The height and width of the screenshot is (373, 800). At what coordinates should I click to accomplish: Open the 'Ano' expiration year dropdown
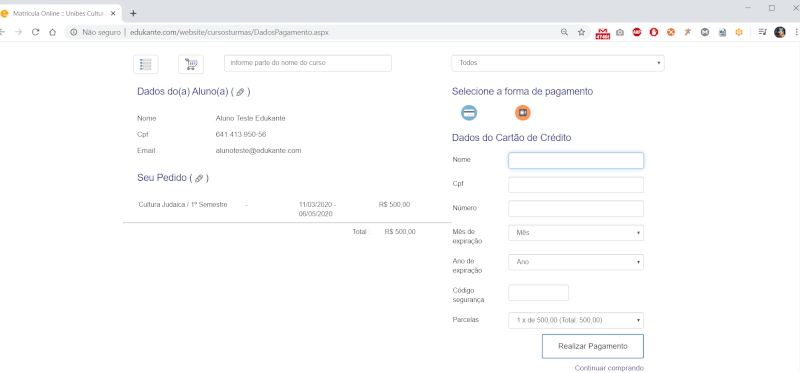point(576,262)
